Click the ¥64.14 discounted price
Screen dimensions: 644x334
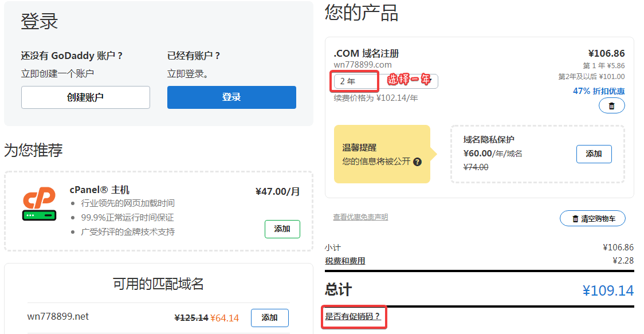click(224, 317)
